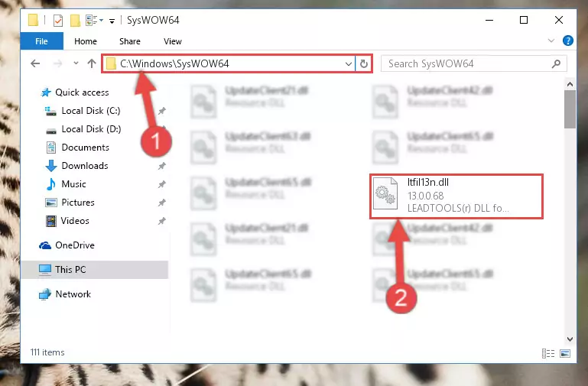This screenshot has height=386, width=588.
Task: Unpin Downloads using its pin icon
Action: tap(161, 166)
